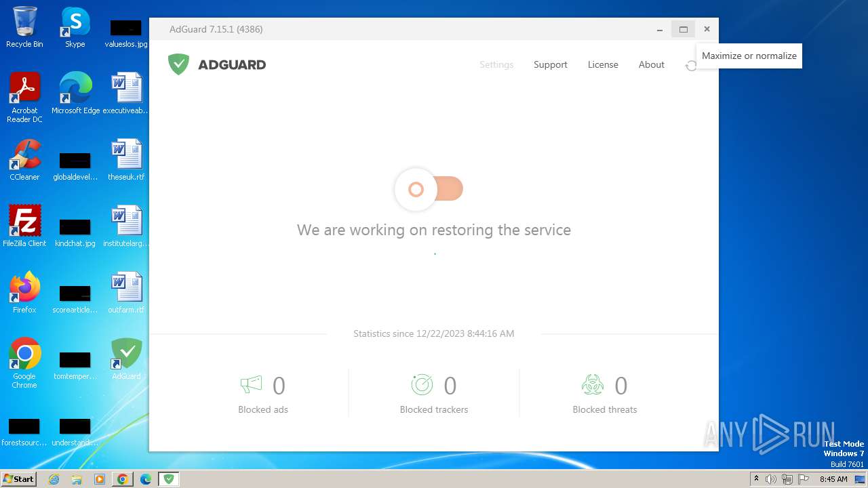This screenshot has width=868, height=488.
Task: Click the statistics since date text
Action: point(434,333)
